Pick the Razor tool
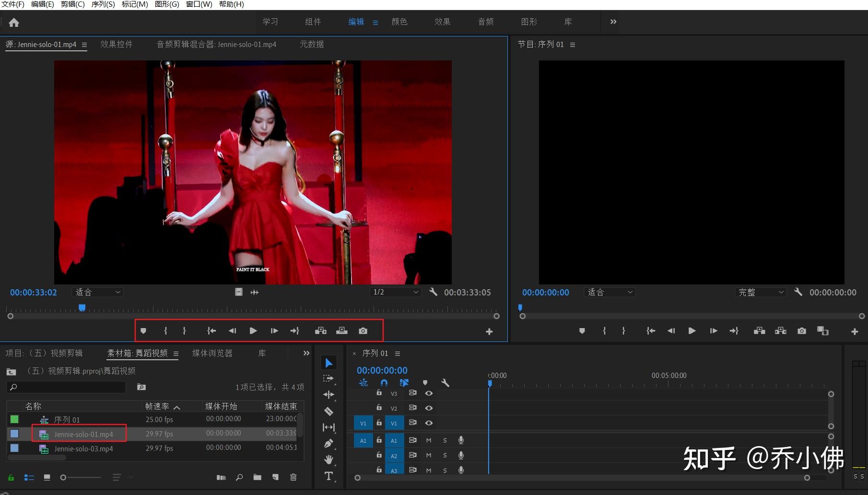Viewport: 868px width, 495px height. 328,411
